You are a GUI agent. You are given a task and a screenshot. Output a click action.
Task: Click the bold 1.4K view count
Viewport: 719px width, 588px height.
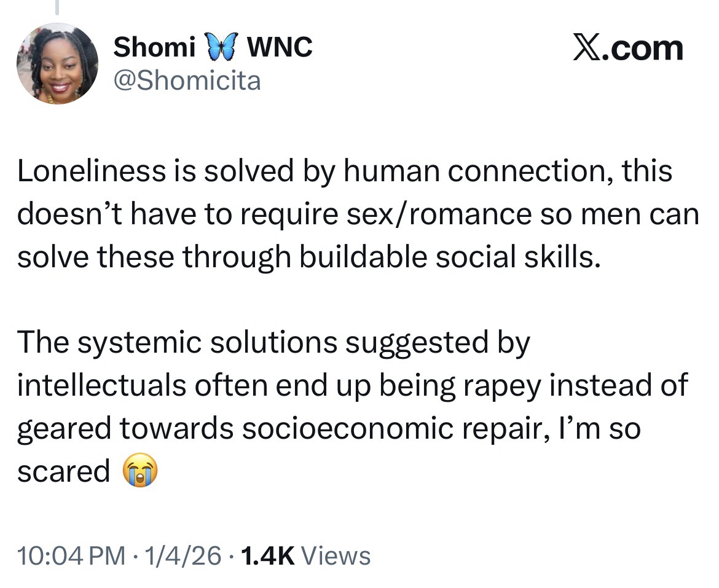[x=269, y=555]
